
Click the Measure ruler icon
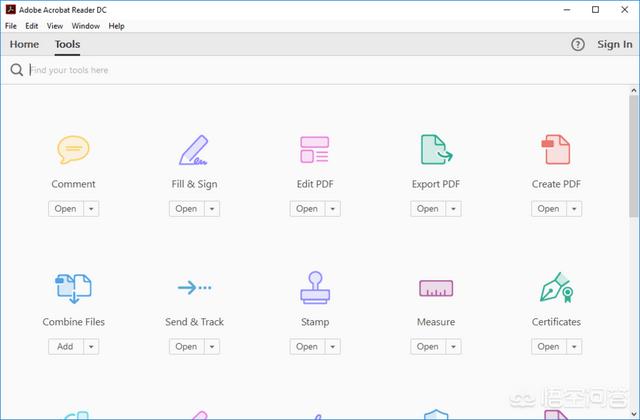(436, 288)
